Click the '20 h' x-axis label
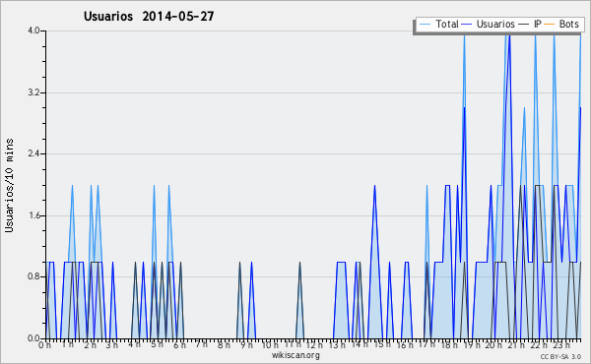 [x=493, y=344]
